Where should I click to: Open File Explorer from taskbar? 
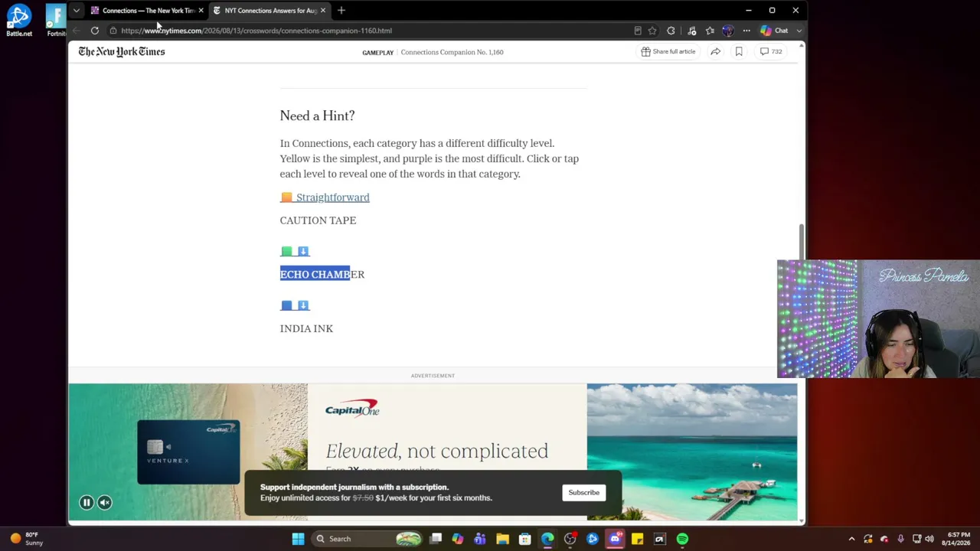point(502,539)
